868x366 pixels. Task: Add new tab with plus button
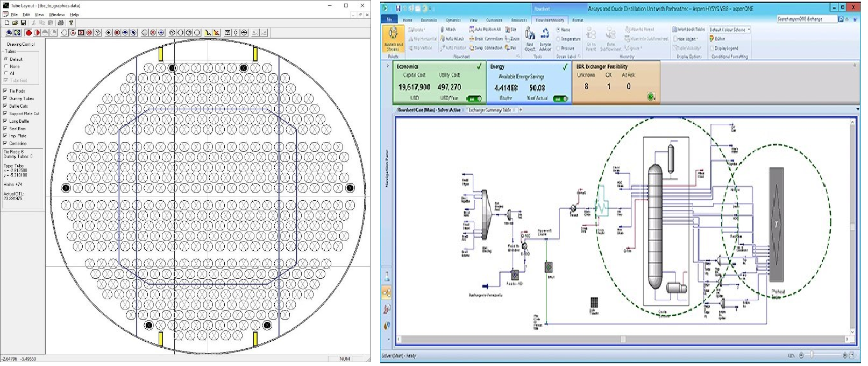[x=520, y=110]
